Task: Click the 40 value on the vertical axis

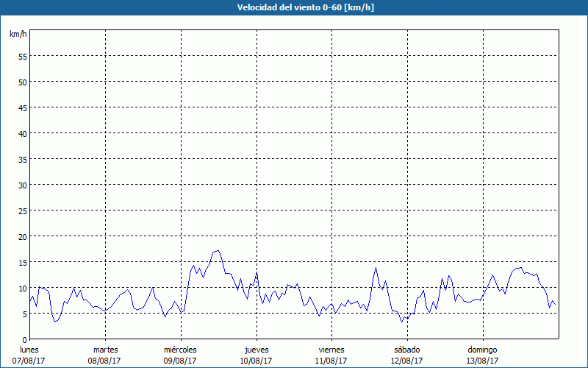Action: (x=22, y=133)
